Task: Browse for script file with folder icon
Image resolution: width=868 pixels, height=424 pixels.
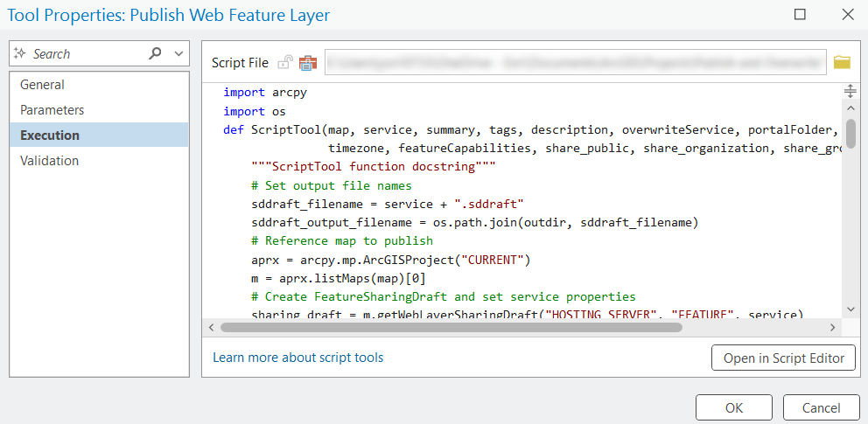Action: (842, 62)
